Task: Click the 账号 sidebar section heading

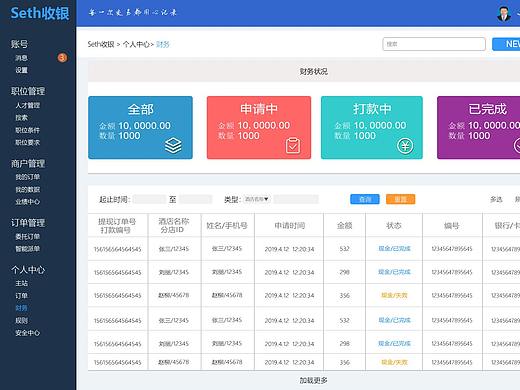Action: point(19,44)
